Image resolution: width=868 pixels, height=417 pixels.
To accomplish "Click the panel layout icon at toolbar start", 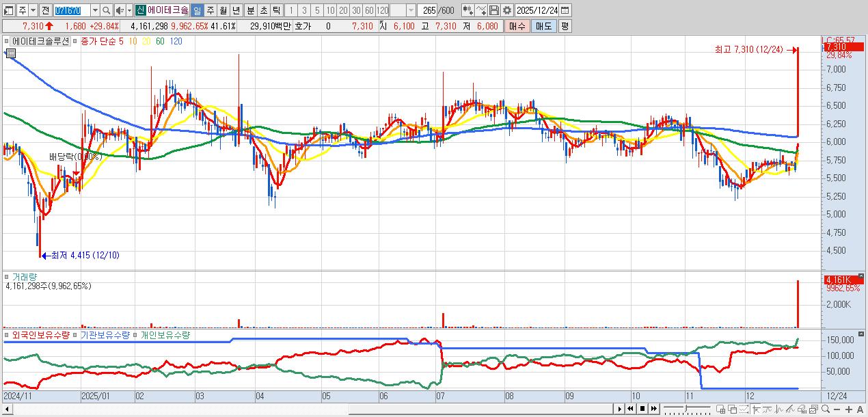I will coord(8,11).
